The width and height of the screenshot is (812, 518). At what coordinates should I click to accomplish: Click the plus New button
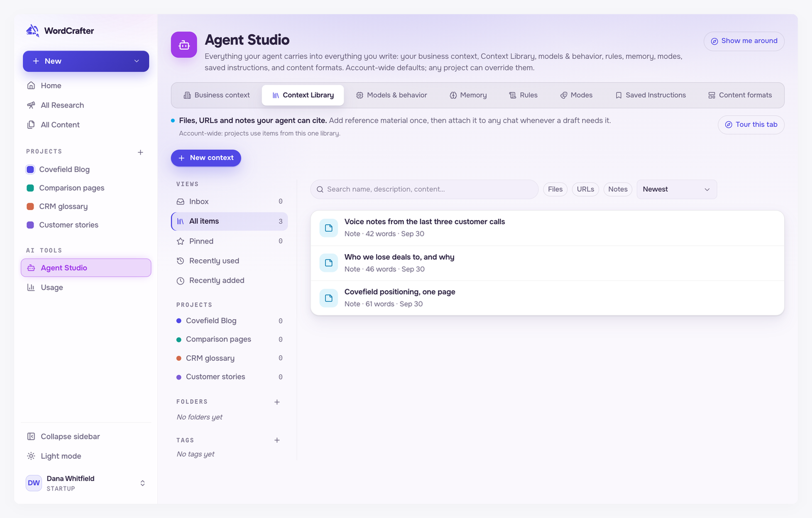pyautogui.click(x=86, y=61)
